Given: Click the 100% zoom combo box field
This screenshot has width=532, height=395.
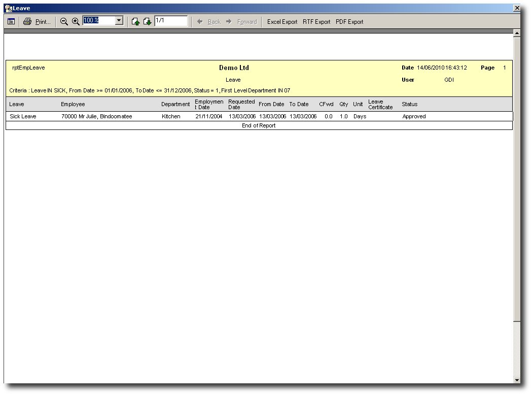Looking at the screenshot, I should click(98, 21).
